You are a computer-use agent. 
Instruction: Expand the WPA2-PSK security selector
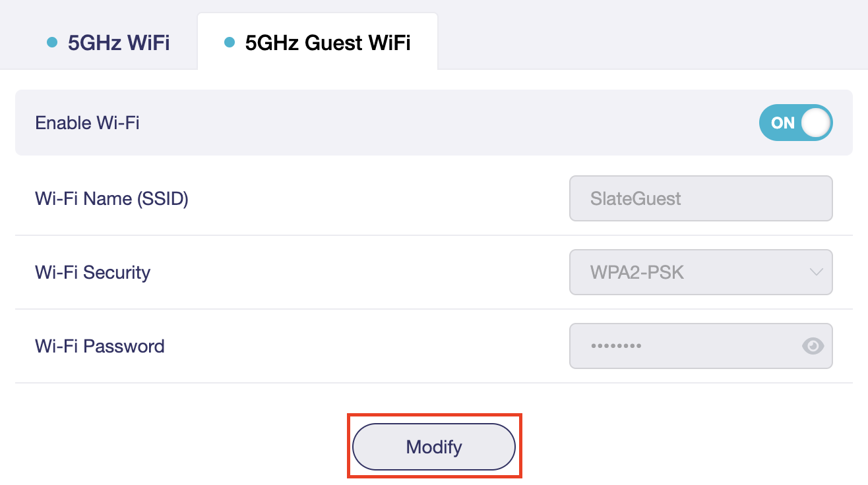click(700, 272)
